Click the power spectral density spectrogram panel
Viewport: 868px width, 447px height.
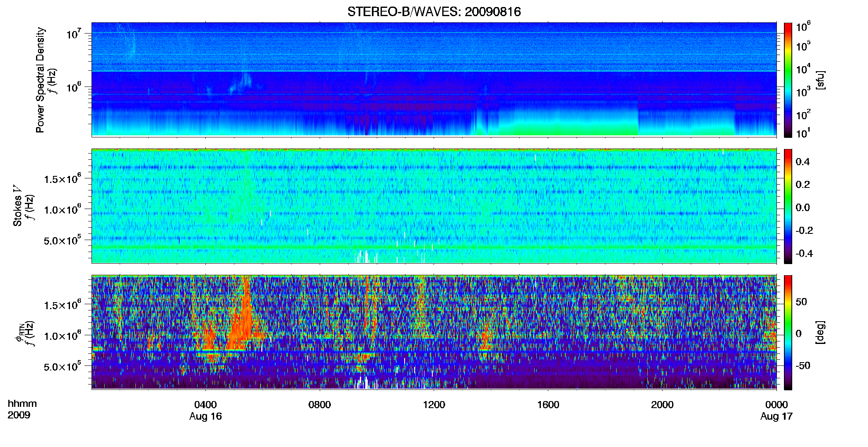(x=434, y=79)
